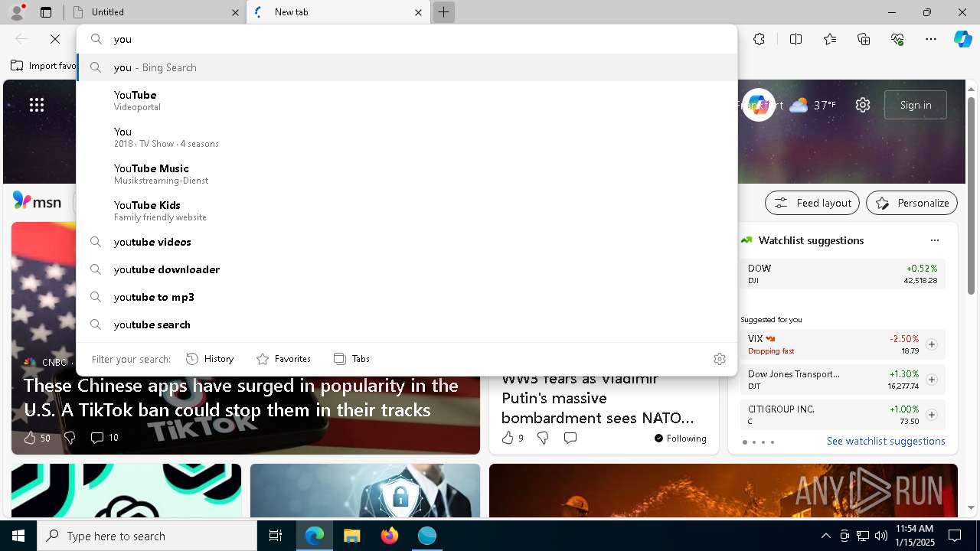
Task: Choose the YouTube Videoportal suggestion
Action: click(407, 100)
